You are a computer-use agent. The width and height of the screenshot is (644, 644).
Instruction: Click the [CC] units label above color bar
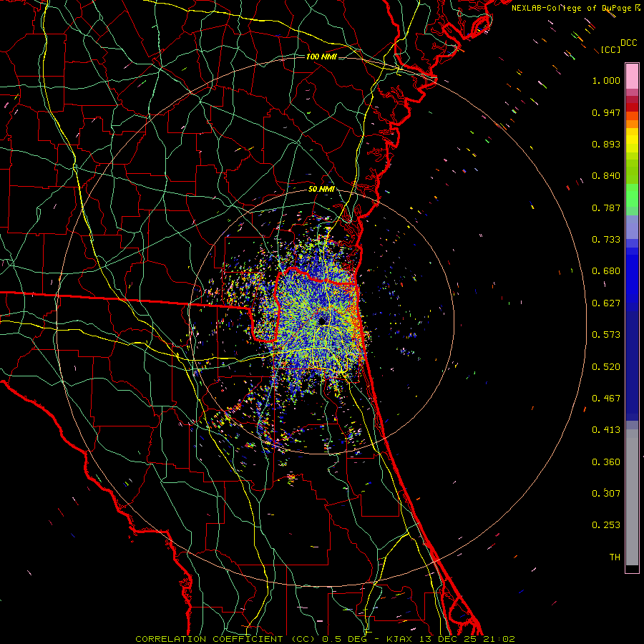610,49
